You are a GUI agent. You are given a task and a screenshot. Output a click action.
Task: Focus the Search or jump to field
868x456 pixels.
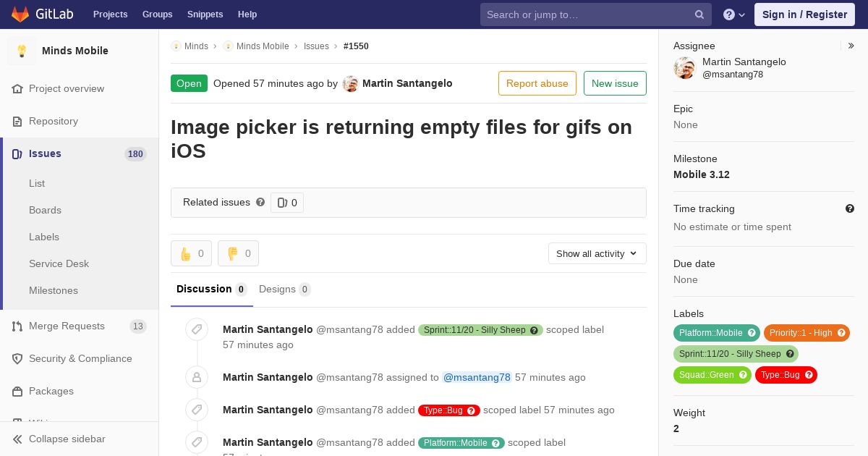(x=596, y=14)
